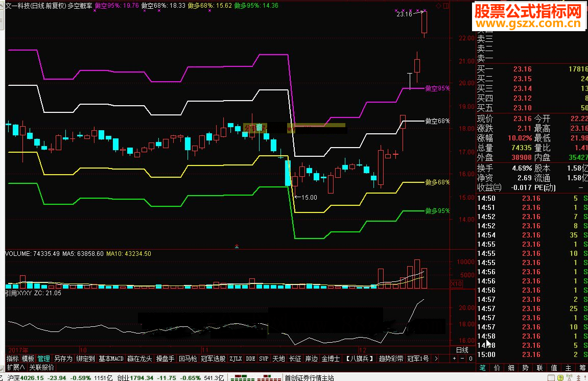Click the month 11 marker on time axis

[205, 349]
